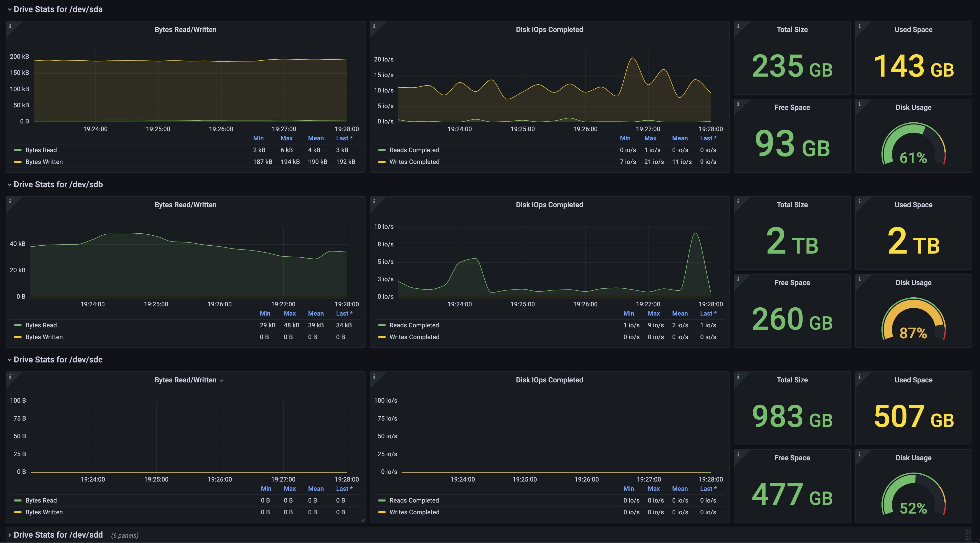This screenshot has width=980, height=543.
Task: Toggle Writes Completed series in sda legend
Action: point(414,162)
